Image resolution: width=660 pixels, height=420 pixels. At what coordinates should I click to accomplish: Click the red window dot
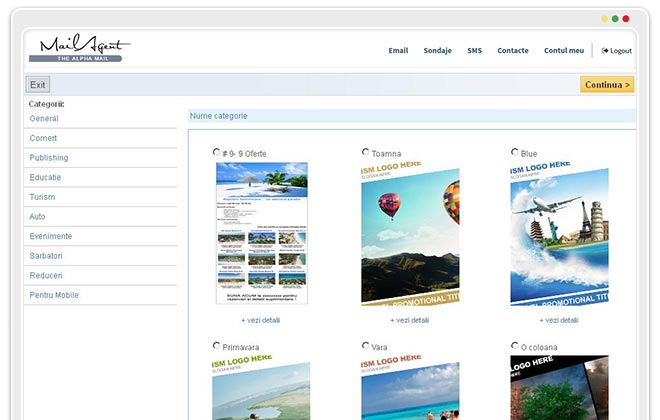(626, 19)
